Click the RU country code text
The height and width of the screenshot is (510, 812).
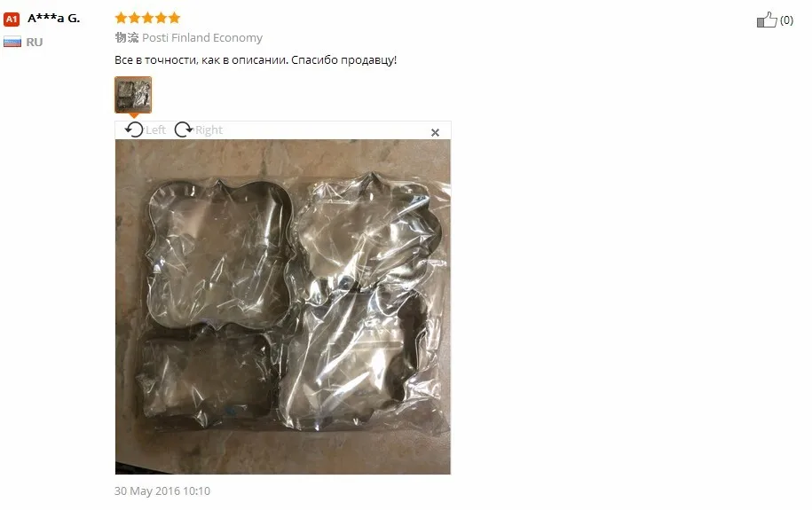point(35,42)
